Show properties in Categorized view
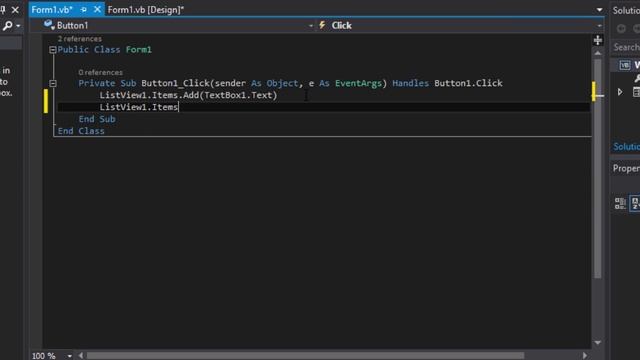The image size is (640, 360). pos(620,203)
